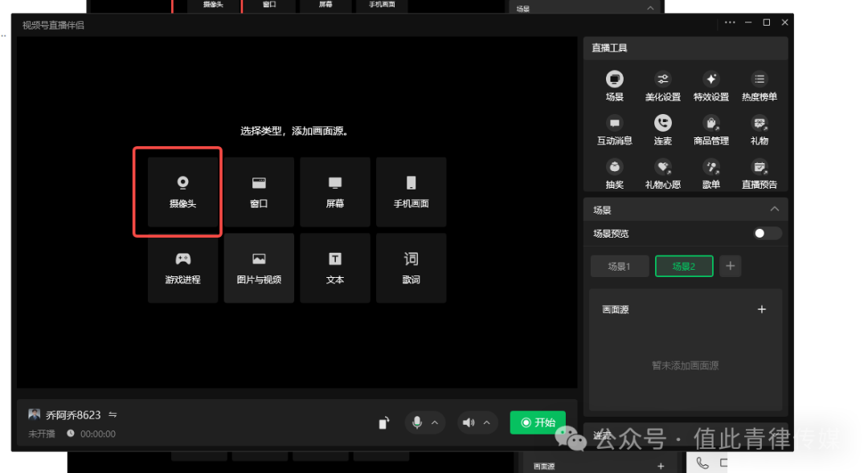868x473 pixels.
Task: Add a 画面源 with plus icon
Action: tap(762, 309)
